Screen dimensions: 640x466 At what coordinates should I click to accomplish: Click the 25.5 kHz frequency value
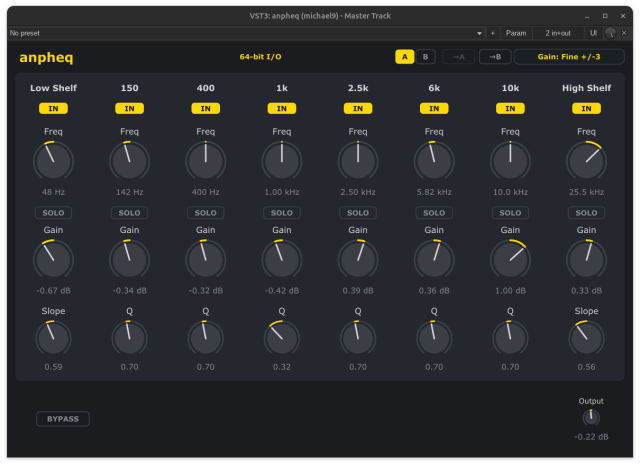click(x=587, y=192)
